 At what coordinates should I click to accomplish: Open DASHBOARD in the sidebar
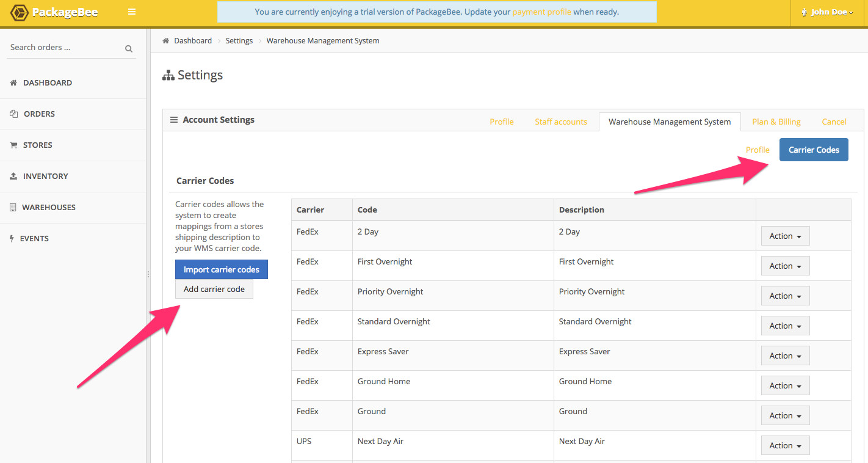point(73,82)
